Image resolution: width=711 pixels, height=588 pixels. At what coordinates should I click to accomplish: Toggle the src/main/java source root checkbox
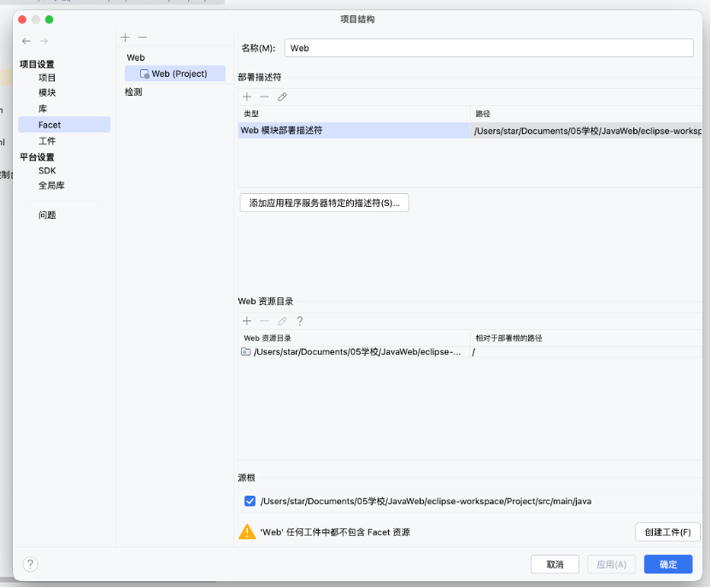pos(250,502)
